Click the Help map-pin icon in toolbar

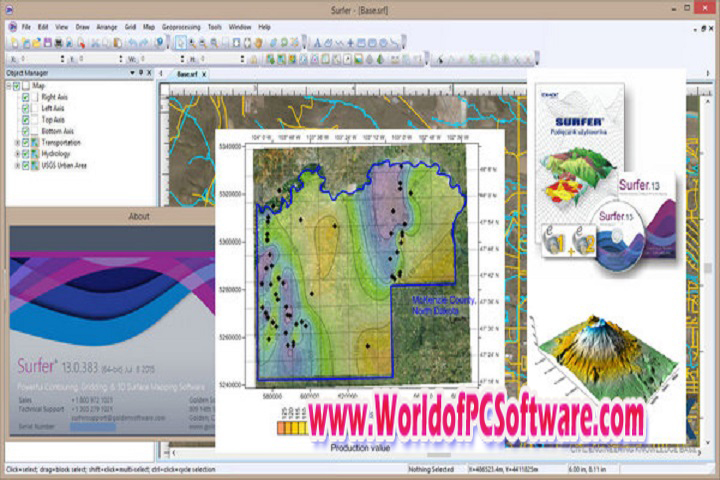[159, 43]
